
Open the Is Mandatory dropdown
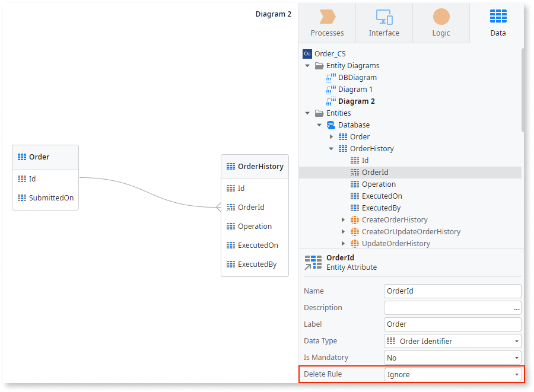tap(516, 358)
